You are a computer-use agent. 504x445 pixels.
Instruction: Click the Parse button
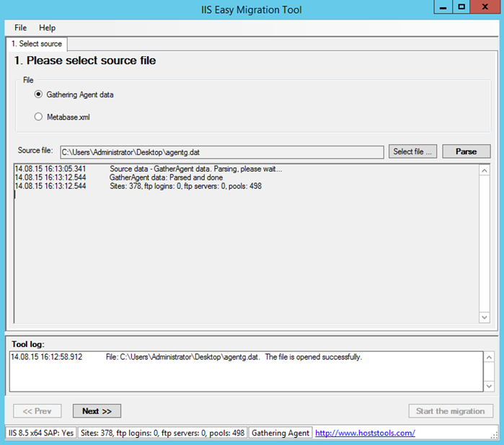[x=467, y=151]
